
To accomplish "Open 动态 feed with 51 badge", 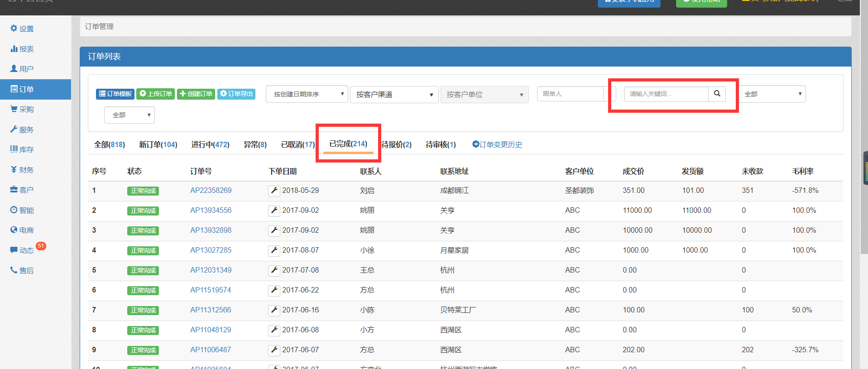I will click(22, 250).
